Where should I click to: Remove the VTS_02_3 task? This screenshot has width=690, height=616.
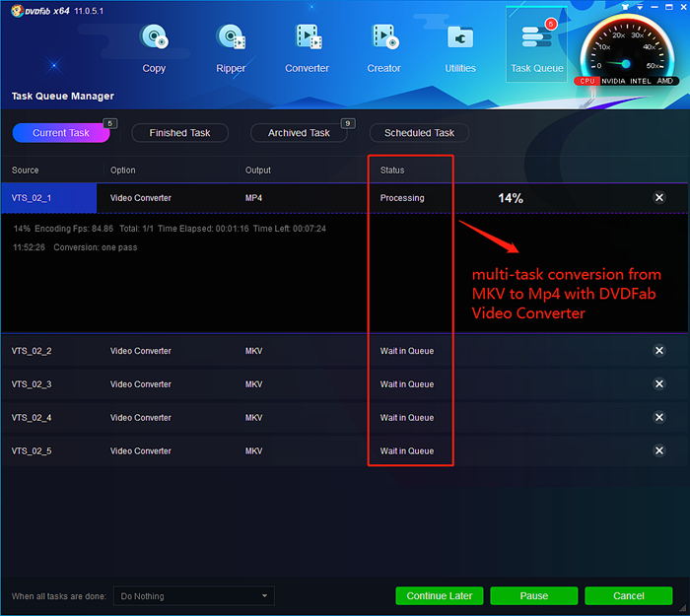point(658,383)
